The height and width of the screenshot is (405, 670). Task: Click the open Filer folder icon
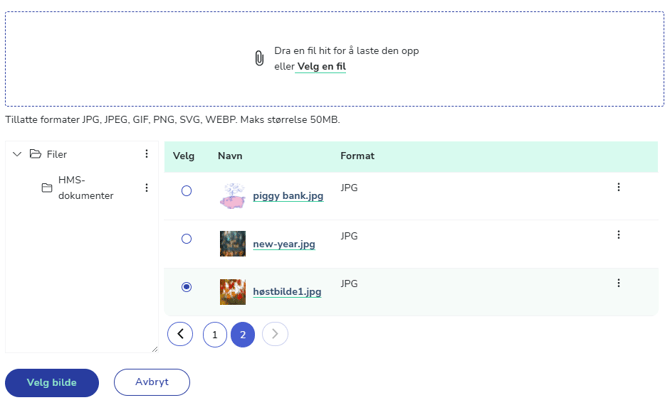35,154
